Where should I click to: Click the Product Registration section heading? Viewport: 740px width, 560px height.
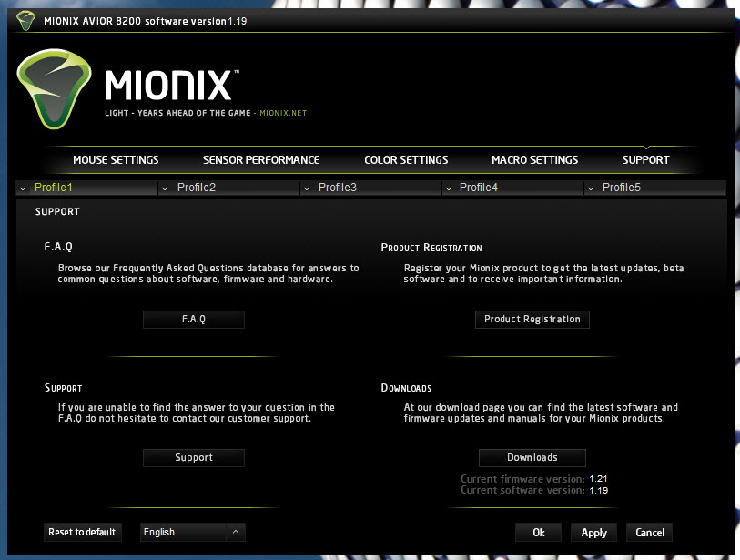click(x=431, y=248)
